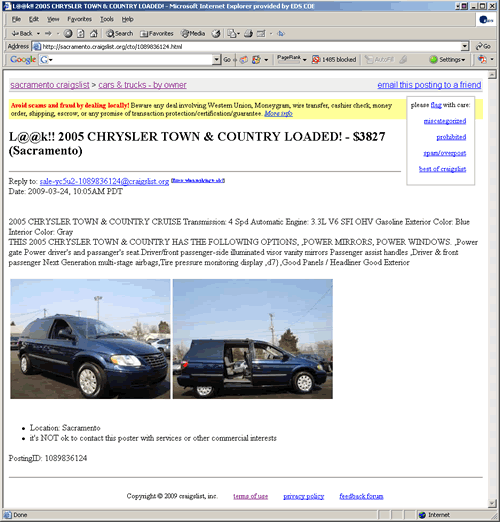Open the Tools menu
Image resolution: width=500 pixels, height=523 pixels.
pyautogui.click(x=107, y=19)
